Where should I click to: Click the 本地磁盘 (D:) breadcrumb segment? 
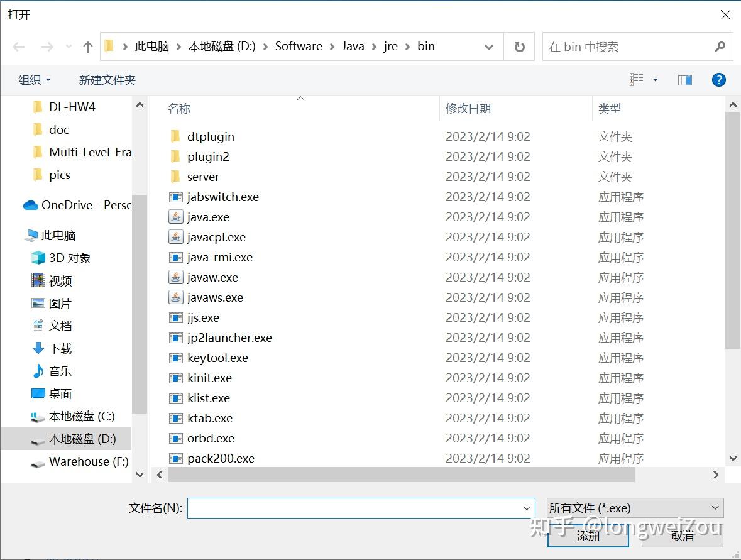tap(222, 47)
